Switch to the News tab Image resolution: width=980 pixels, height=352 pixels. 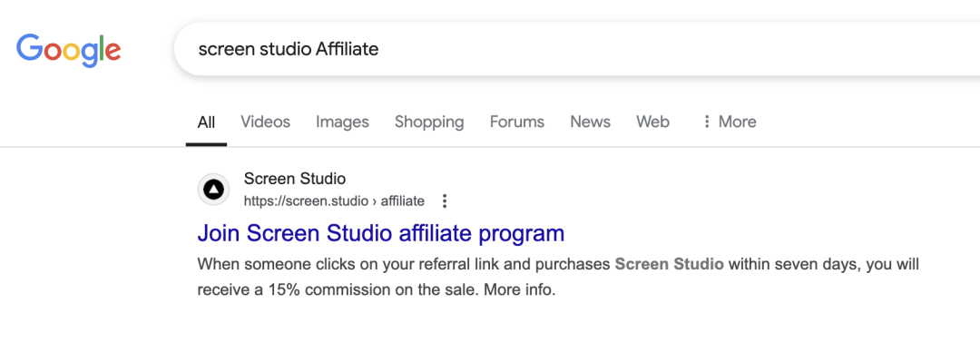click(590, 122)
